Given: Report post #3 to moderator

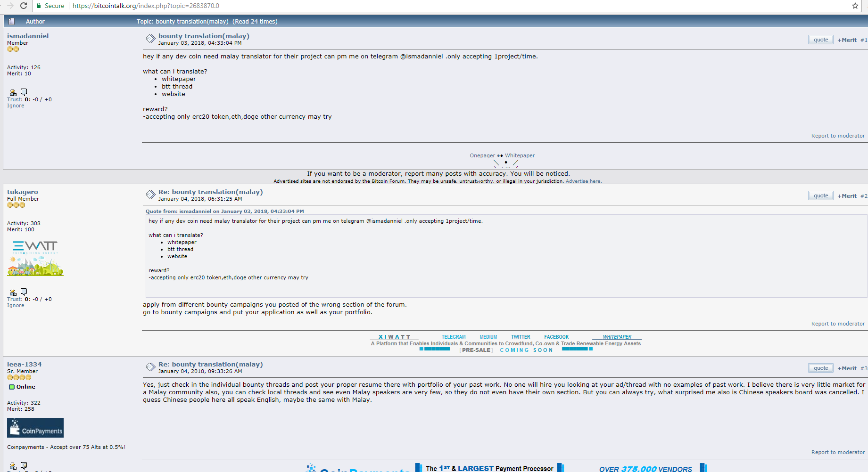Looking at the screenshot, I should coord(838,452).
